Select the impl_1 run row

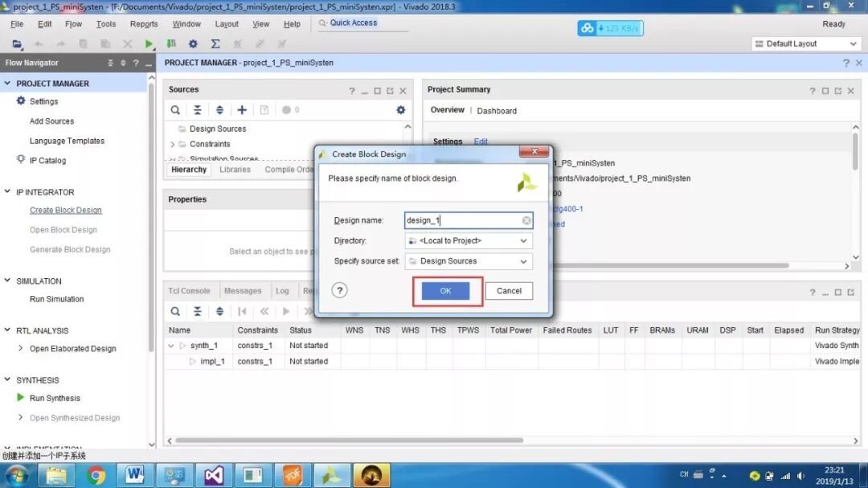512,362
